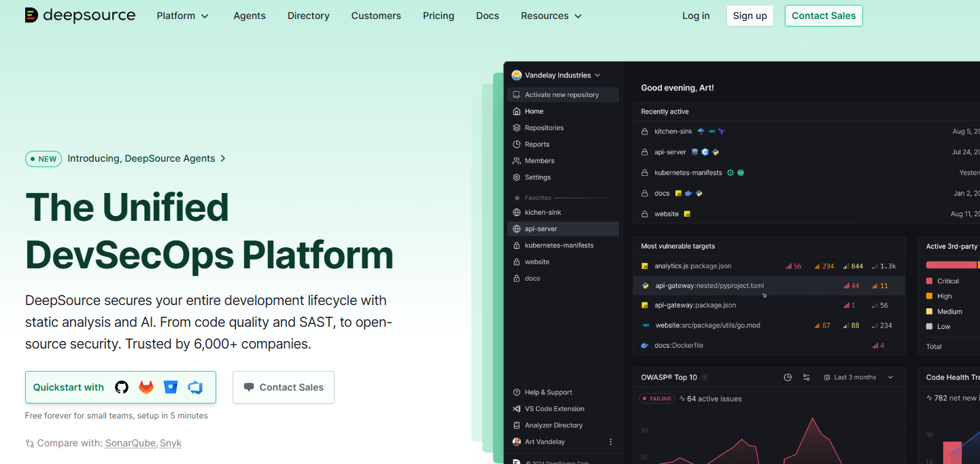Click the Docker icon on docs:Dockerfile row
Image resolution: width=980 pixels, height=464 pixels.
pyautogui.click(x=645, y=346)
